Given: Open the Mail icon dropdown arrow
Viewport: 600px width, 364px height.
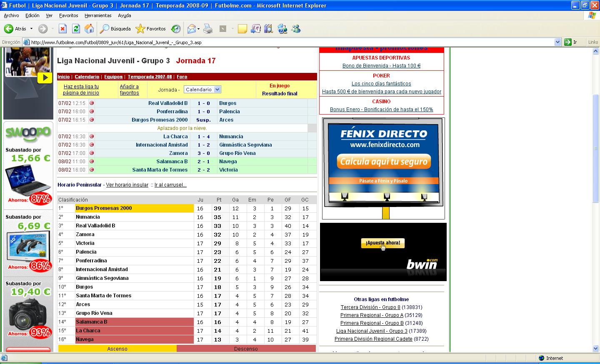Looking at the screenshot, I should click(198, 29).
